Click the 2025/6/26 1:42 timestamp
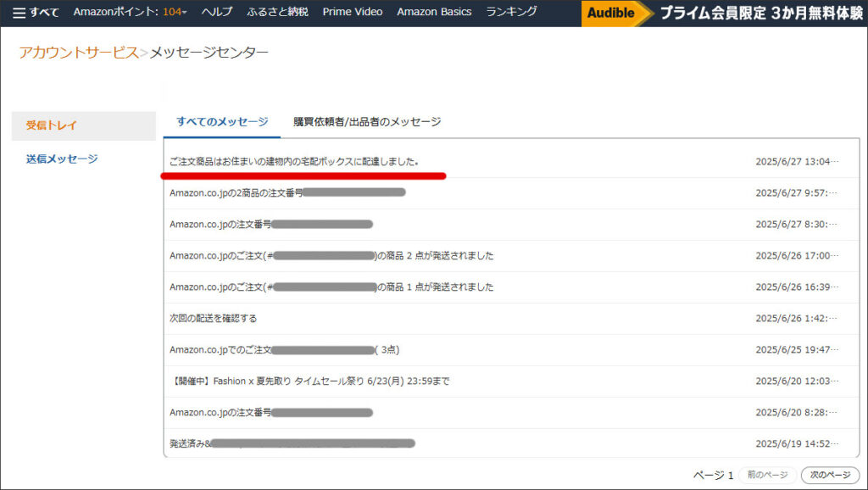This screenshot has width=868, height=490. pos(797,319)
